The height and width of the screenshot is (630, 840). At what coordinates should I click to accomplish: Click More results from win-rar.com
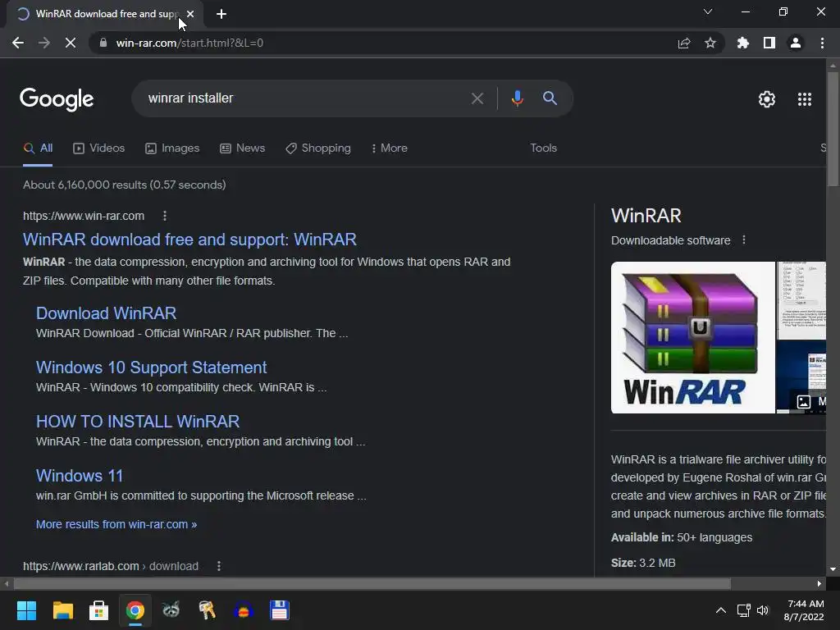coord(116,524)
